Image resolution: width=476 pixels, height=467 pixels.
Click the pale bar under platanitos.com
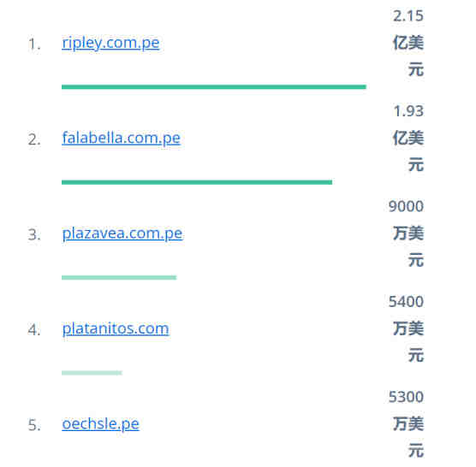(x=92, y=373)
